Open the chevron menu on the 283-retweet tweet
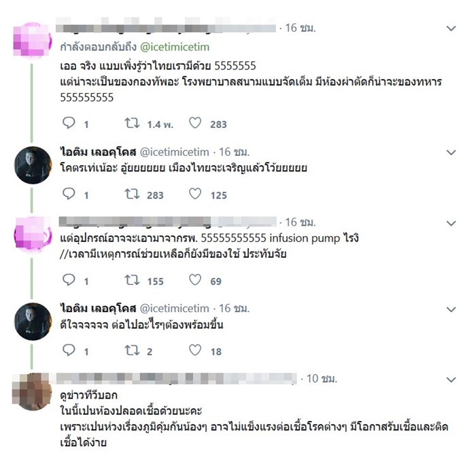This screenshot has width=476, height=459. 452,152
